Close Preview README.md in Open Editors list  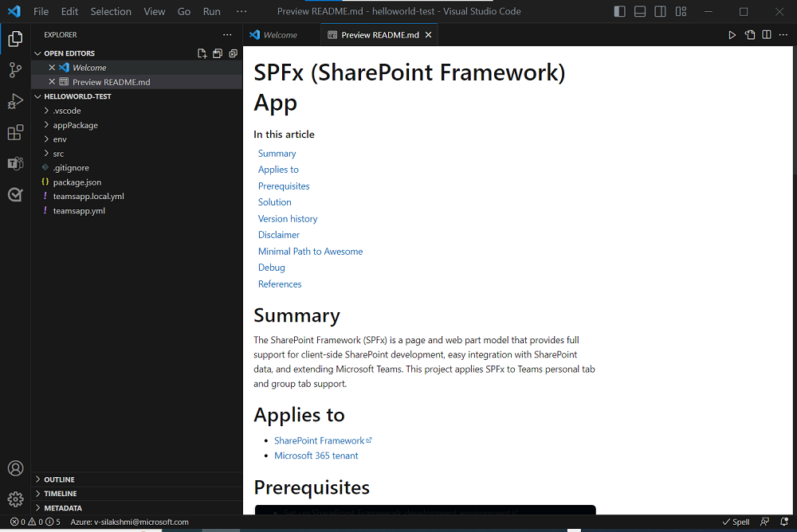[52, 82]
